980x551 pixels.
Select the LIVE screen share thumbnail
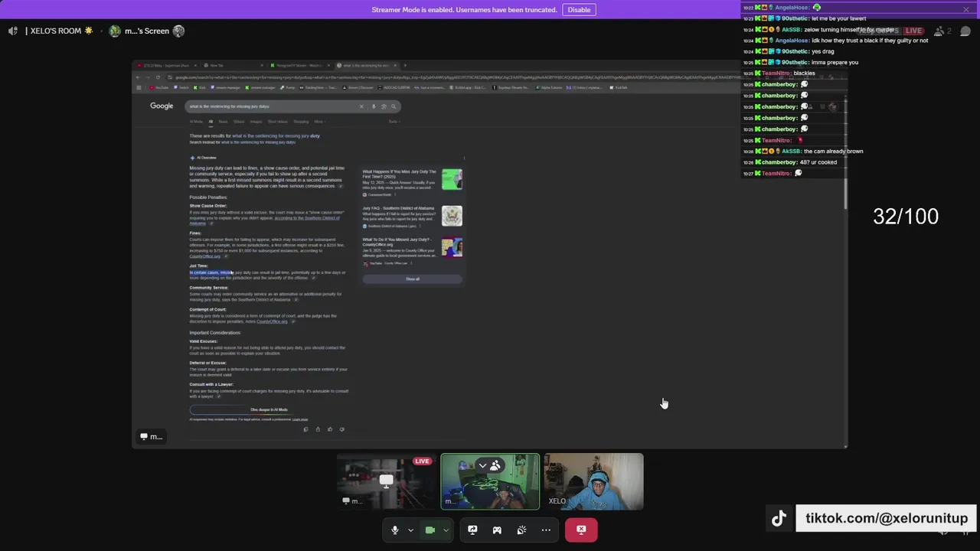pyautogui.click(x=386, y=481)
